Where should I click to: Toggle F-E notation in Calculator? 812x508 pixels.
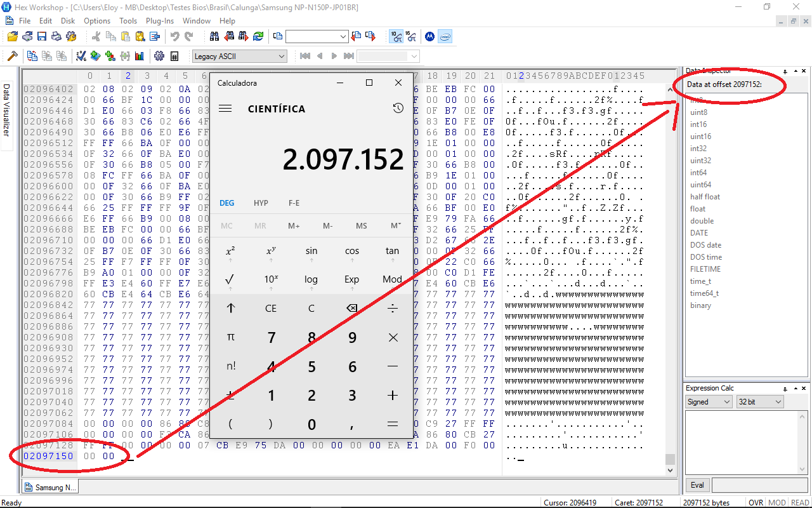pyautogui.click(x=294, y=203)
